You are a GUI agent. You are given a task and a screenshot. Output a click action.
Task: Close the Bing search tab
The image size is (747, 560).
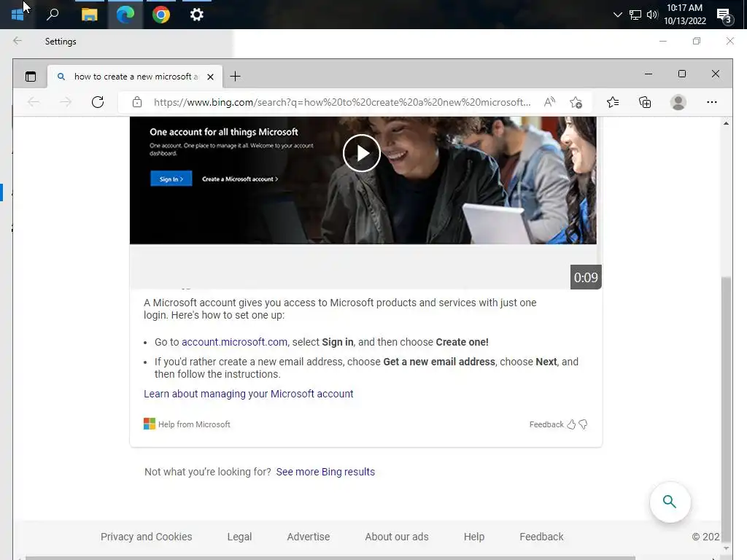(x=210, y=77)
